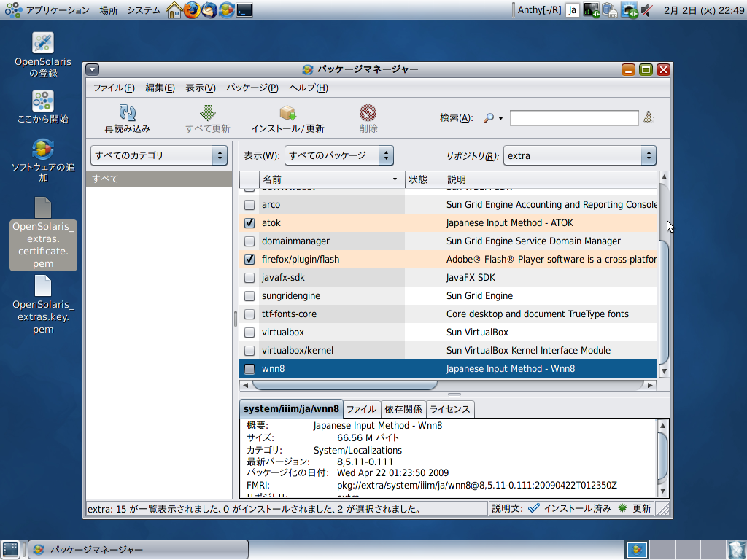Screen dimensions: 747x560
Task: Open the home folder launcher in top panel
Action: [x=174, y=10]
